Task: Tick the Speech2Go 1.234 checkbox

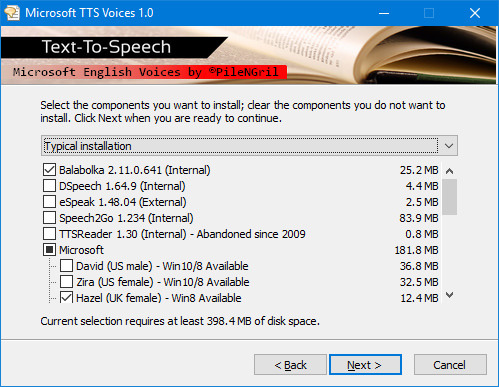Action: point(49,218)
